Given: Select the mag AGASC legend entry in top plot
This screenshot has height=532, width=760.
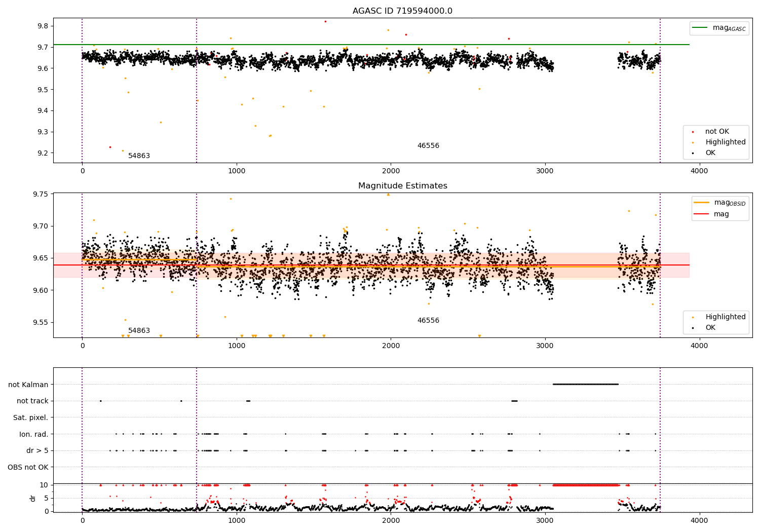Looking at the screenshot, I should tap(719, 28).
